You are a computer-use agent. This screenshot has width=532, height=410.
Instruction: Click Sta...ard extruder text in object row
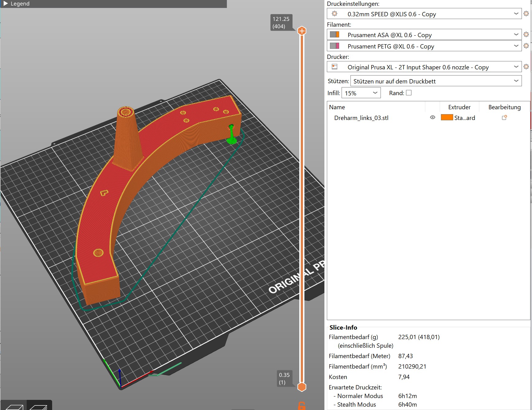pyautogui.click(x=465, y=118)
